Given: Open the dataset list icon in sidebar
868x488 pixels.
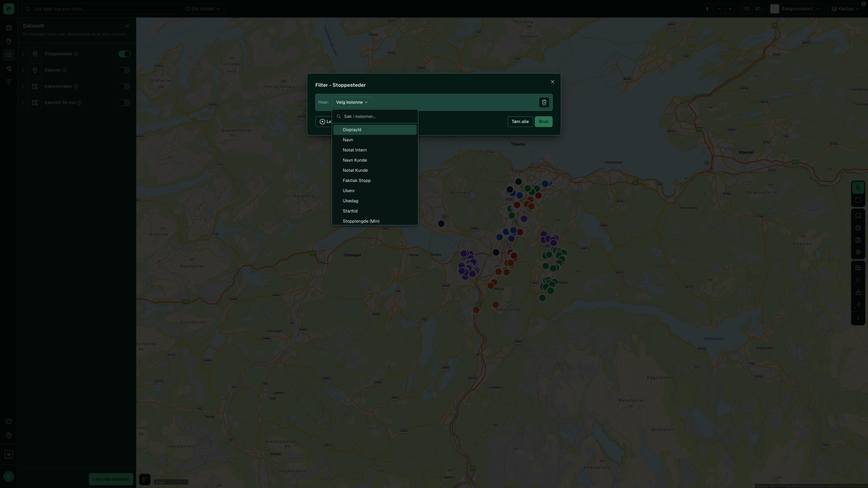Looking at the screenshot, I should [x=9, y=55].
